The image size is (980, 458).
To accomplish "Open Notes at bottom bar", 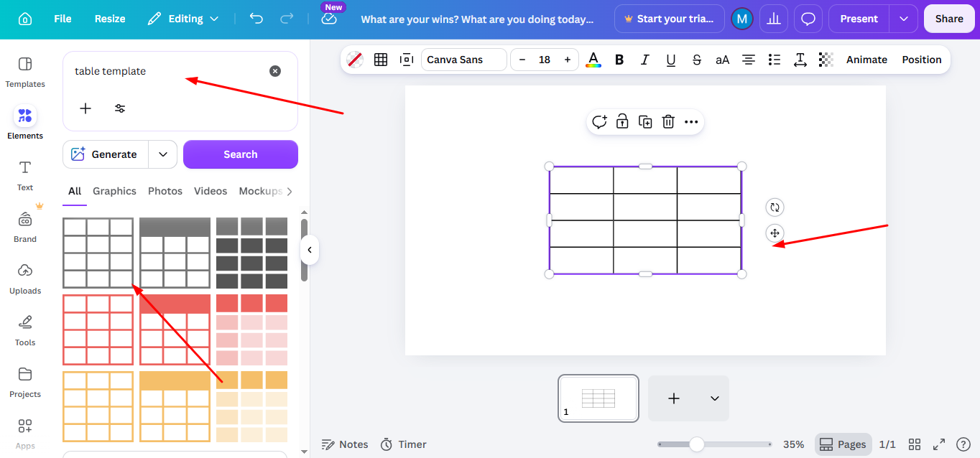I will pyautogui.click(x=345, y=444).
